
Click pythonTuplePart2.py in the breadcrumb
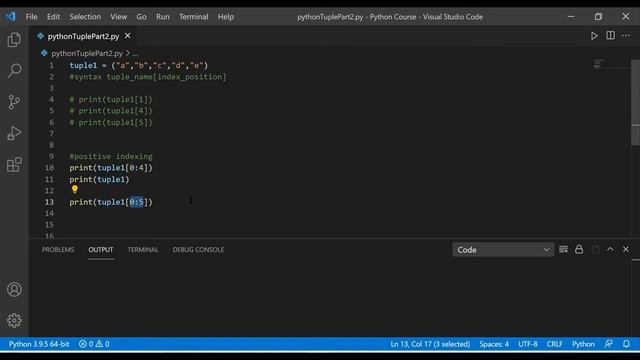pos(87,53)
